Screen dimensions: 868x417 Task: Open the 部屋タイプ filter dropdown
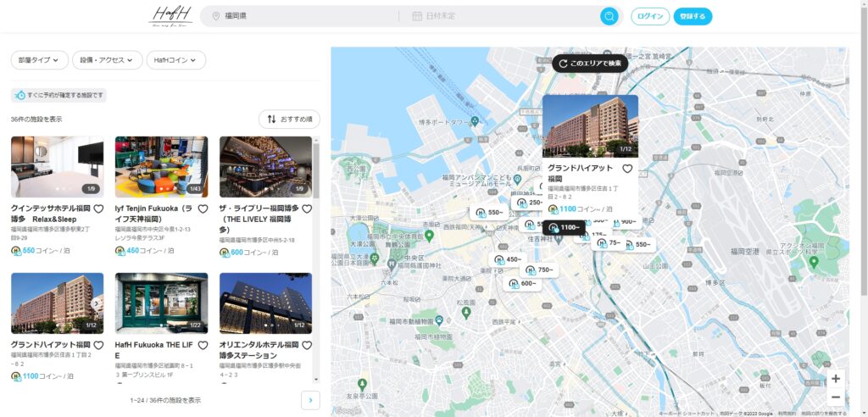click(x=39, y=60)
